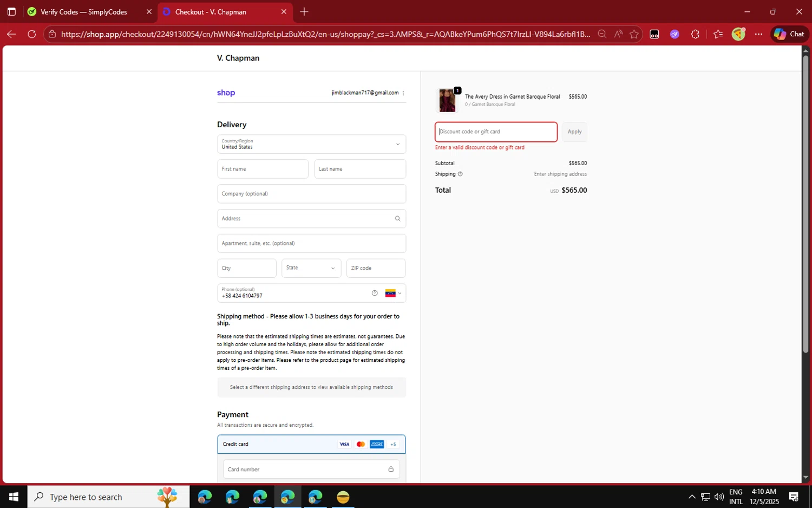The image size is (812, 508).
Task: Open Copilot Chat button
Action: click(x=789, y=34)
